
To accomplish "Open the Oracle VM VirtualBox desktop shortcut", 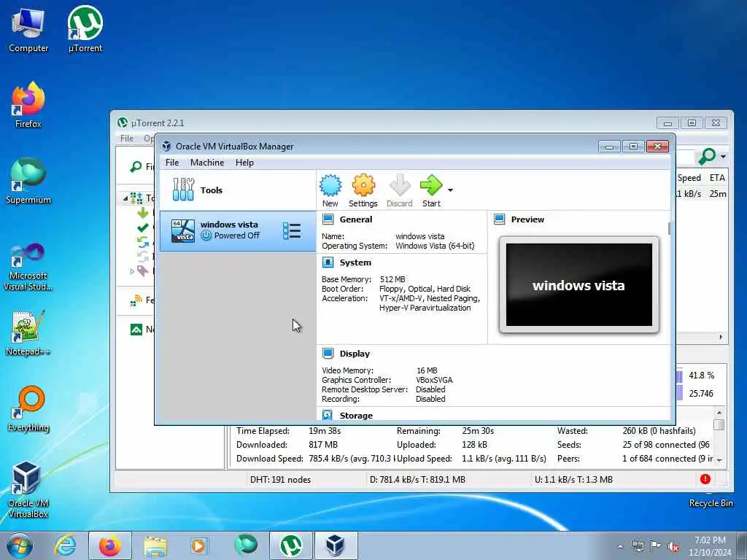I will pos(28,489).
